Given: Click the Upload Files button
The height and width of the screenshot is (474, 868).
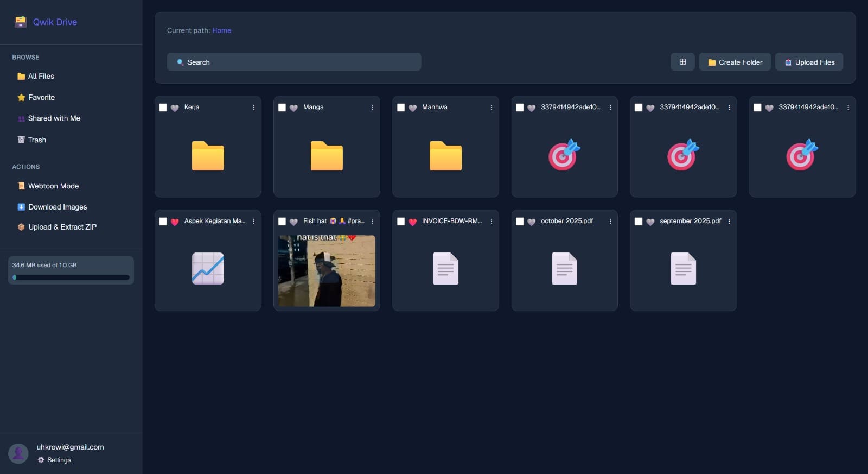Looking at the screenshot, I should (x=809, y=62).
